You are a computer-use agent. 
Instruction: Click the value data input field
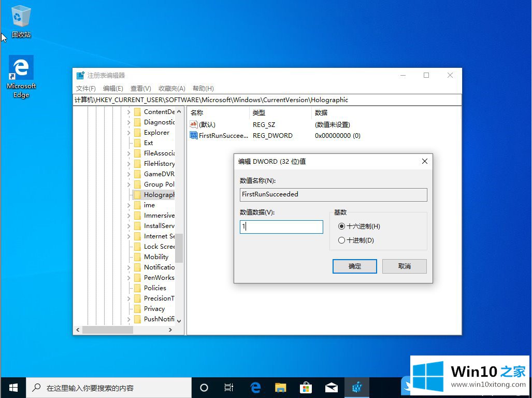[281, 227]
